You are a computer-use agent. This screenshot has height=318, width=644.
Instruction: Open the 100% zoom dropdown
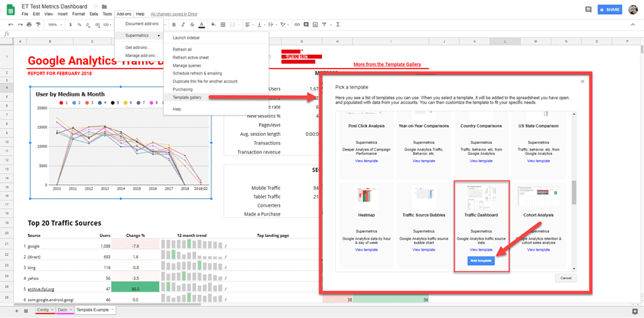click(55, 25)
